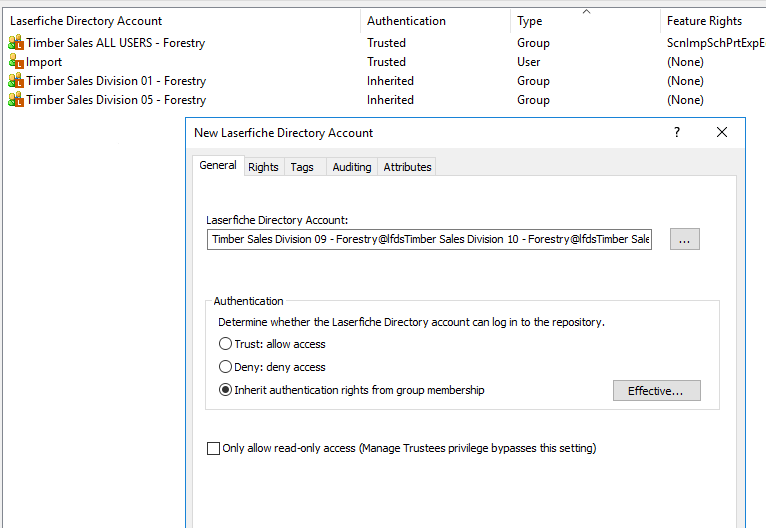
Task: Click the Effective... button
Action: click(657, 391)
